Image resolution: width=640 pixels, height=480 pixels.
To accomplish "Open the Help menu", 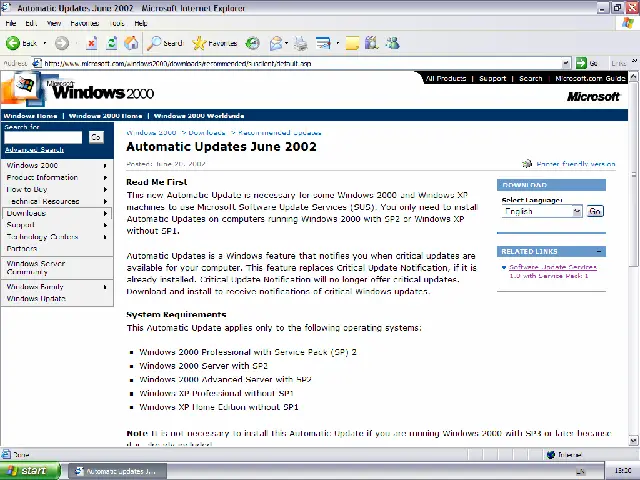I will [140, 23].
